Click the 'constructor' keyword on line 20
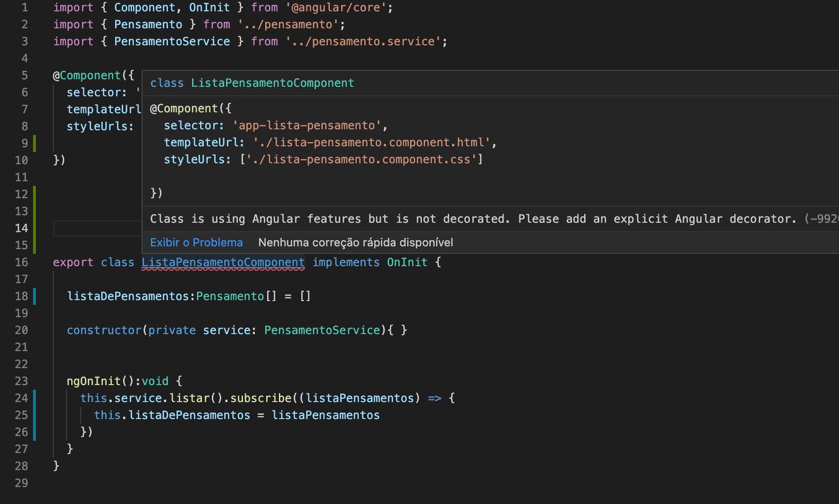The height and width of the screenshot is (504, 839). [x=104, y=330]
